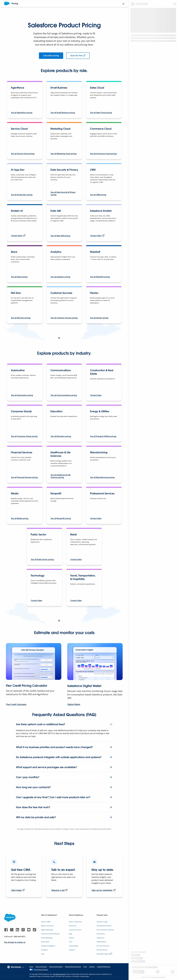Click the Consumption Insights preview image

tap(95, 662)
